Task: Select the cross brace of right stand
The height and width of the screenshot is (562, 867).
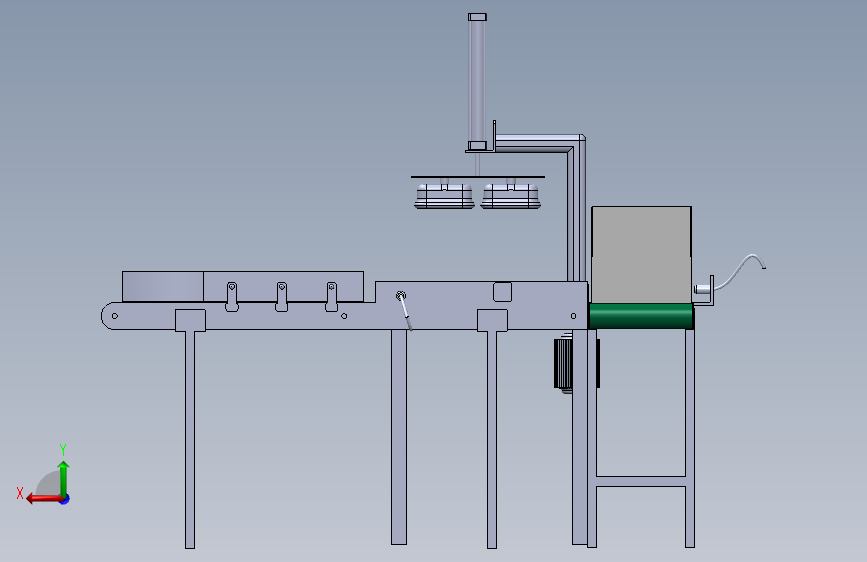Action: (641, 481)
